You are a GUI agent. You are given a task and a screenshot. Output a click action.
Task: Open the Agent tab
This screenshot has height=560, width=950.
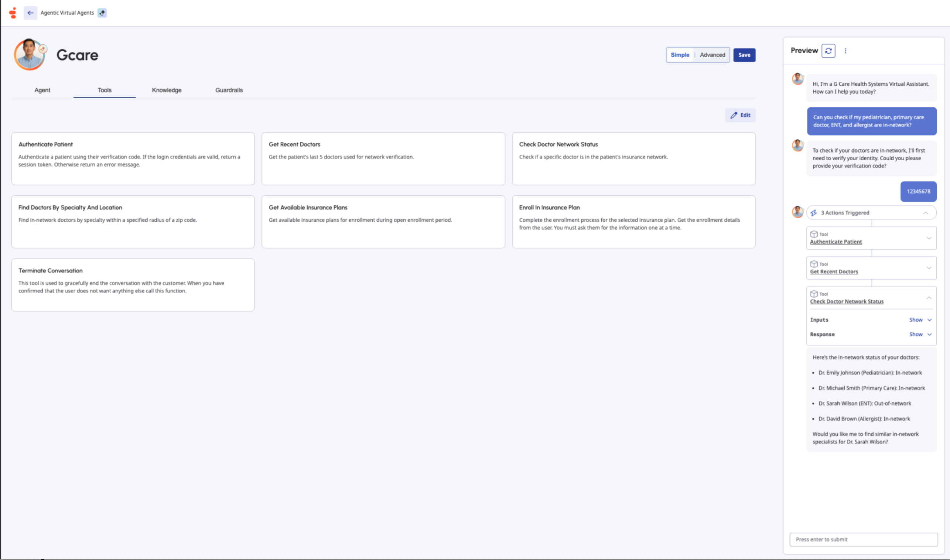(x=42, y=90)
